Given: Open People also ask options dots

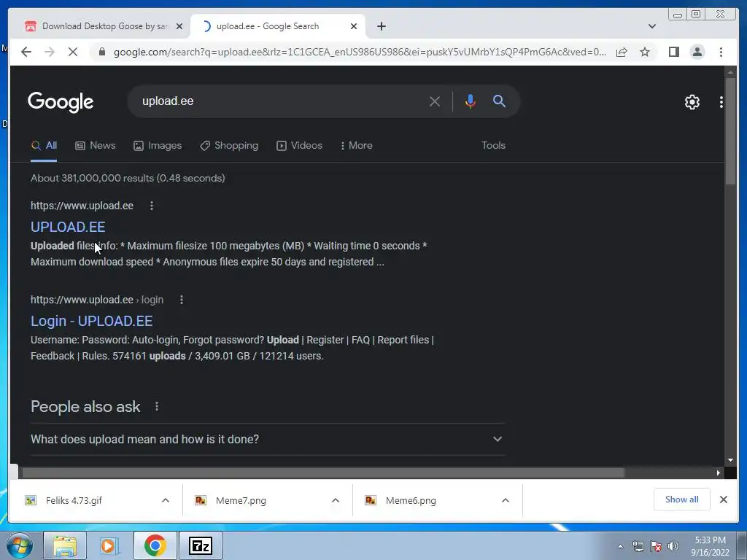Looking at the screenshot, I should click(157, 407).
